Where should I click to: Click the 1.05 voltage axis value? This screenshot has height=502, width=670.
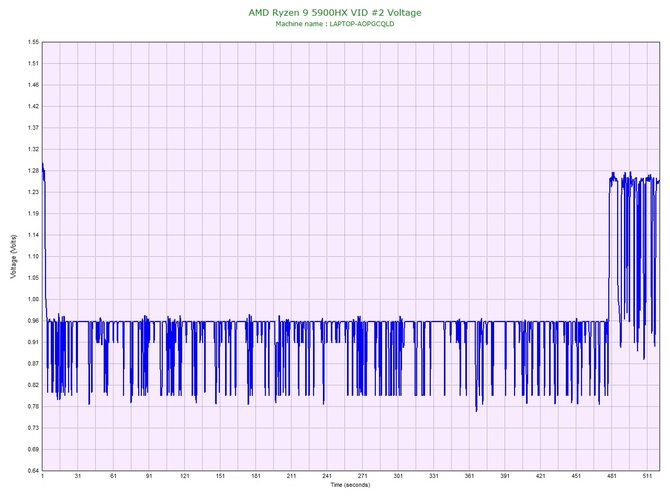33,278
